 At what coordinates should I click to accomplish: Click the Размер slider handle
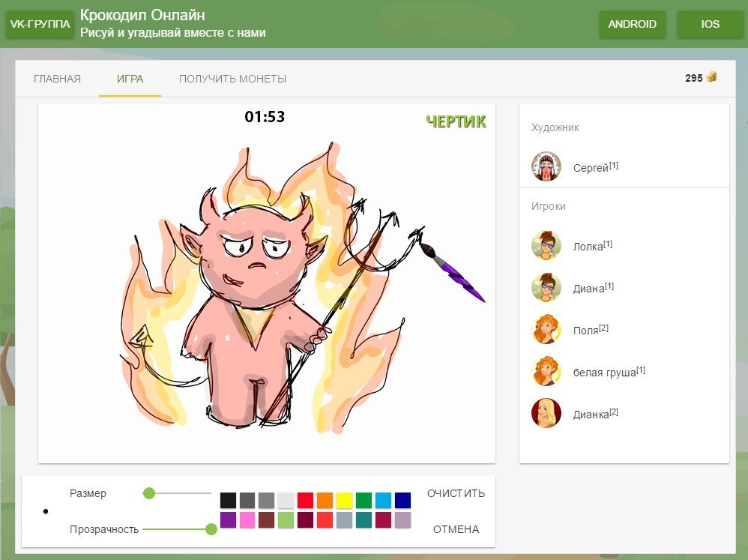coord(149,493)
